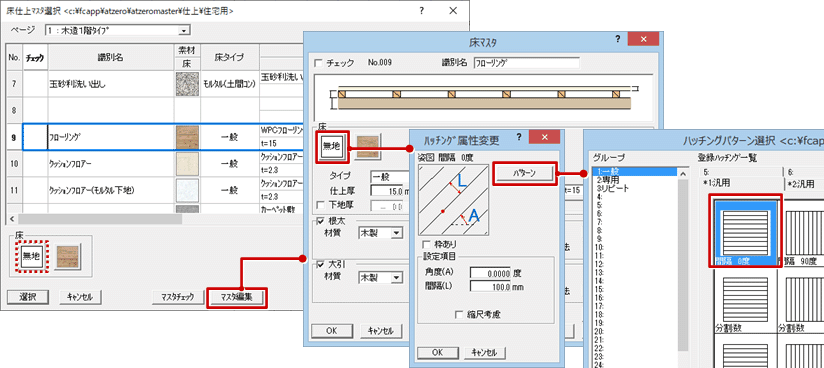Open the 大引 材質 dropdown
The image size is (824, 368).
click(x=397, y=277)
